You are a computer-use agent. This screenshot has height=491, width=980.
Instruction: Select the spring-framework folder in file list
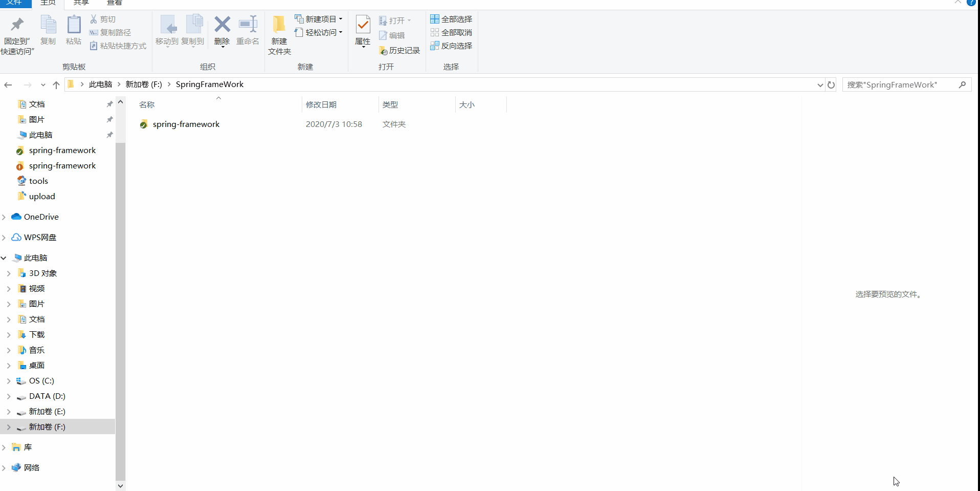pyautogui.click(x=186, y=124)
